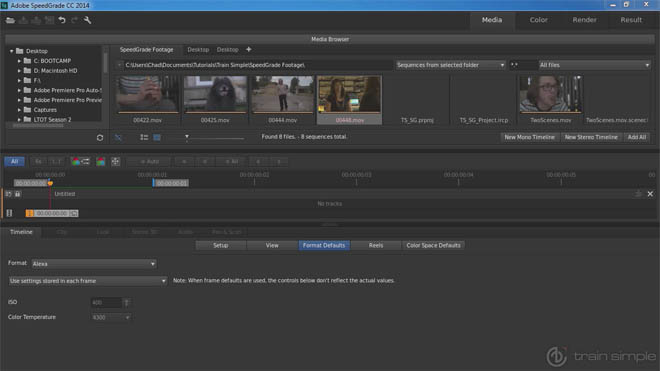The image size is (660, 371).
Task: Switch media browser to list view icon
Action: [144, 137]
